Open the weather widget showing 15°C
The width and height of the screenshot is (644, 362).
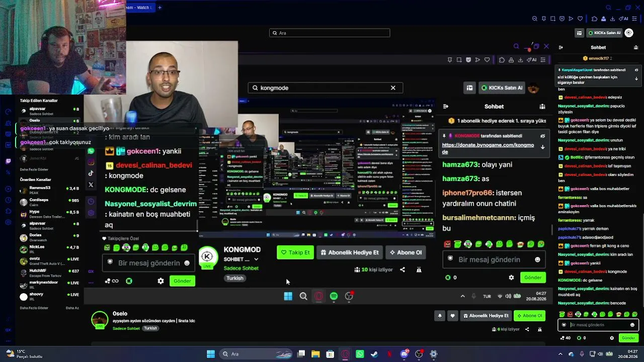coord(24,354)
